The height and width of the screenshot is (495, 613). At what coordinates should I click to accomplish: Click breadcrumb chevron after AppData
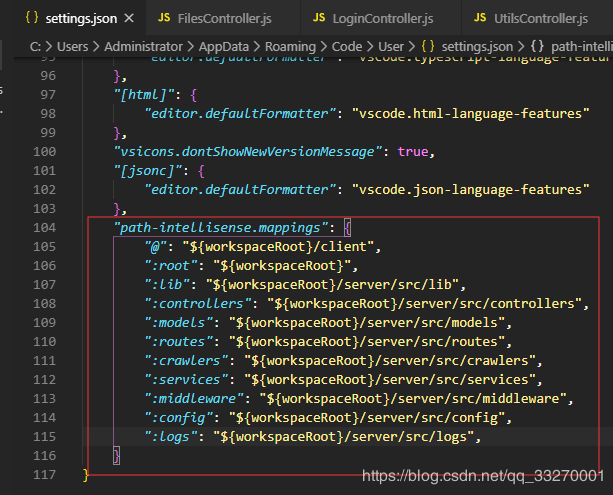pyautogui.click(x=257, y=47)
